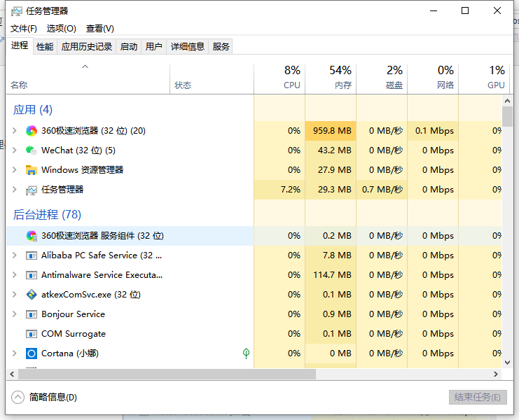Expand Cortana (小娜) row
519x420 pixels.
[x=15, y=353]
